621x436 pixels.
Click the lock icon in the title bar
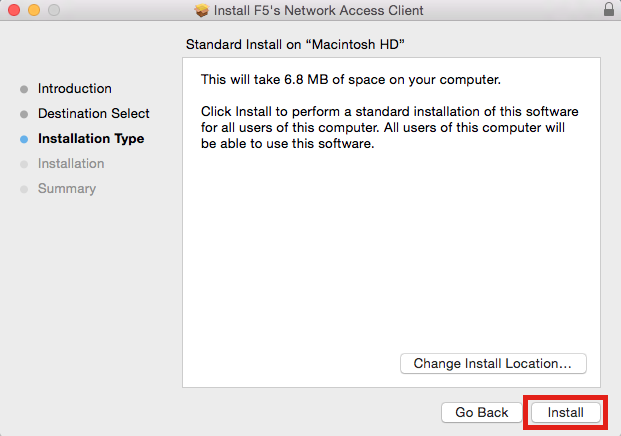pos(609,9)
